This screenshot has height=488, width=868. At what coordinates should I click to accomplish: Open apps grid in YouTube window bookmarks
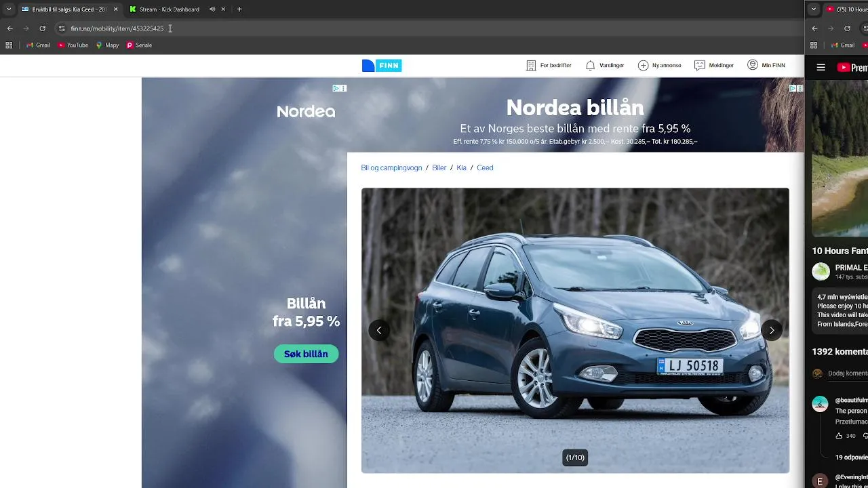[x=814, y=45]
